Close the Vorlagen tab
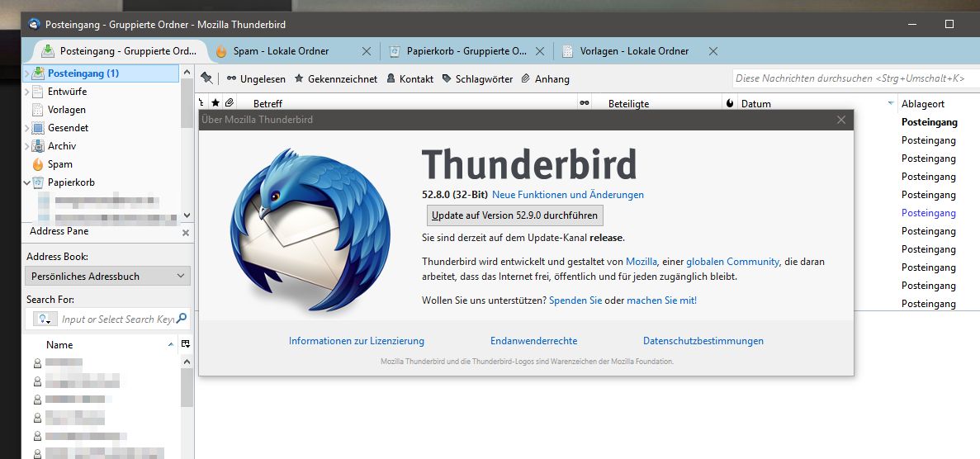 click(x=713, y=50)
